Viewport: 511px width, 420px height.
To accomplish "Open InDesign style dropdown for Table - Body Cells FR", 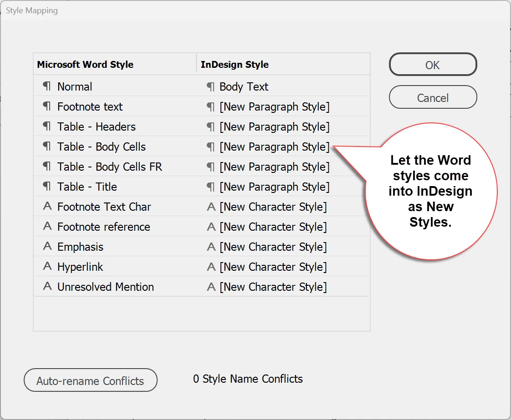I will pyautogui.click(x=275, y=167).
